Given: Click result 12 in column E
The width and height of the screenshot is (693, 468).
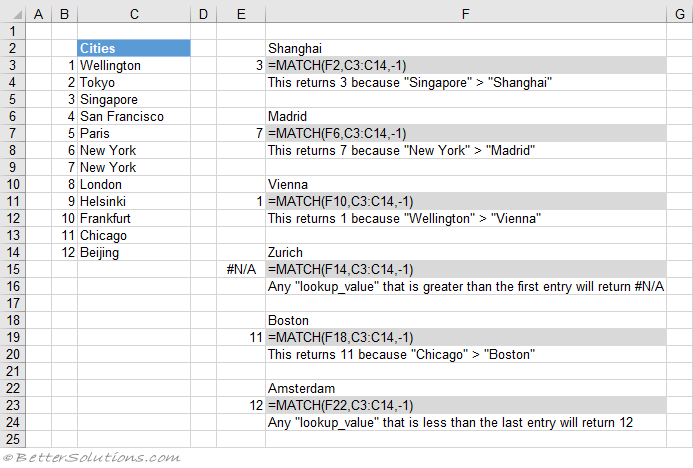Looking at the screenshot, I should 241,406.
